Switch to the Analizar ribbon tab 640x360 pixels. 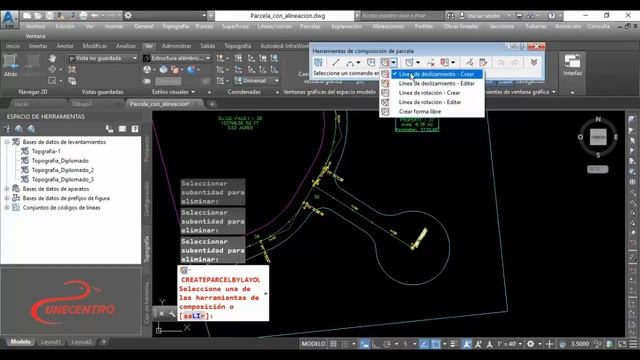coord(126,46)
